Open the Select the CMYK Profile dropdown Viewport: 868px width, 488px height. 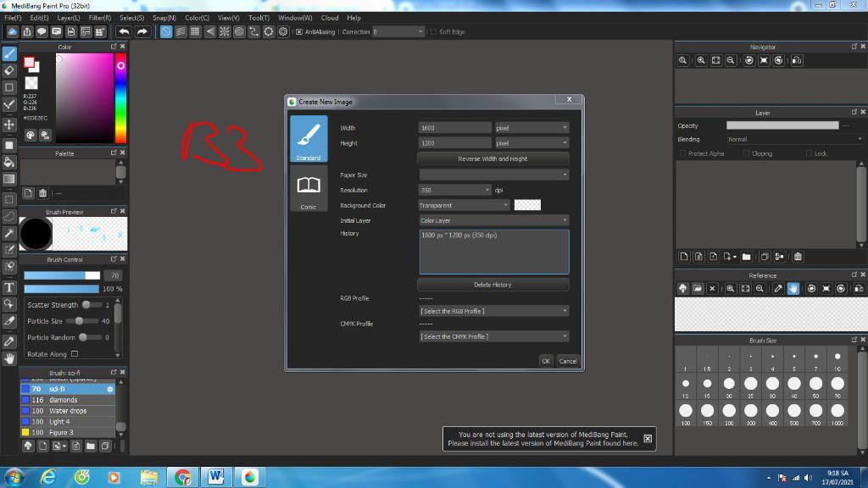point(494,336)
